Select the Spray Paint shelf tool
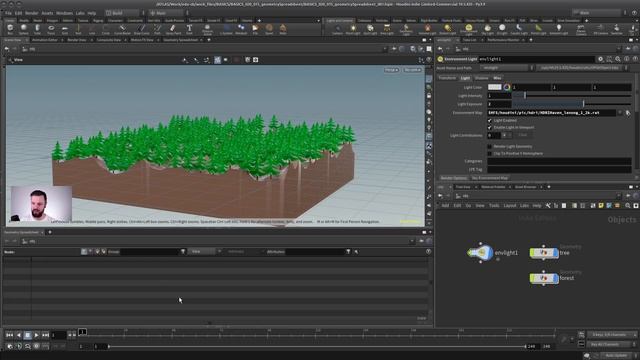Screen dimensions: 640x360 173,29
